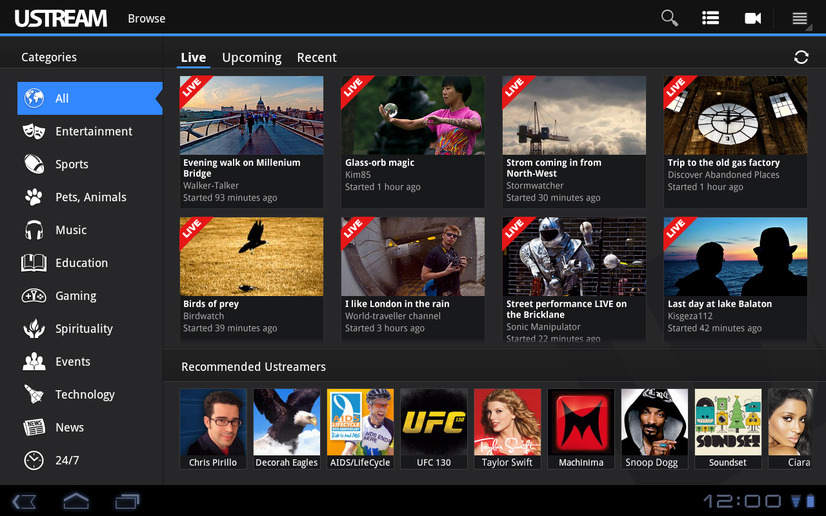Open the Birds of prey stream thumbnail
The image size is (826, 516).
(x=251, y=256)
